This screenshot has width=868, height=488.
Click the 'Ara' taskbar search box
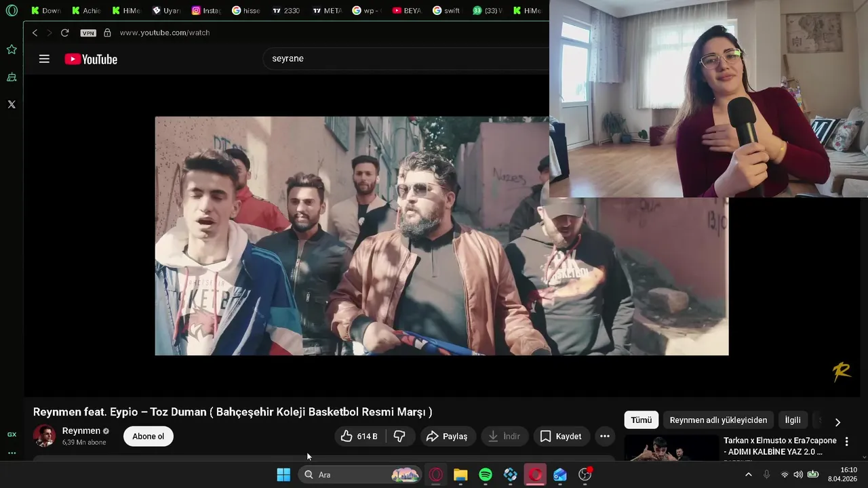[x=360, y=474]
